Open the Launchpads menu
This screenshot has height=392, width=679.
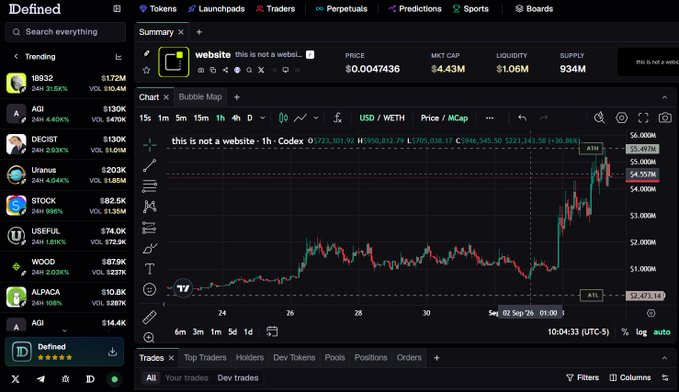click(217, 9)
